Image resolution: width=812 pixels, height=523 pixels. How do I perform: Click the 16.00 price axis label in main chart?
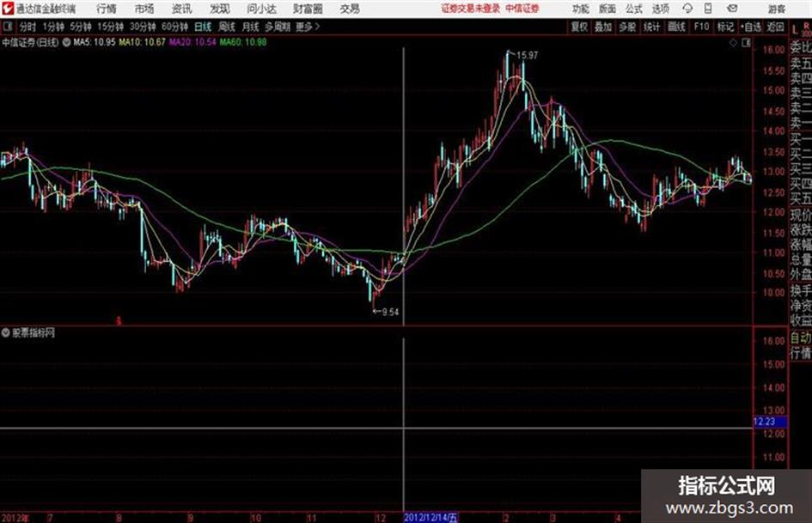tap(773, 50)
